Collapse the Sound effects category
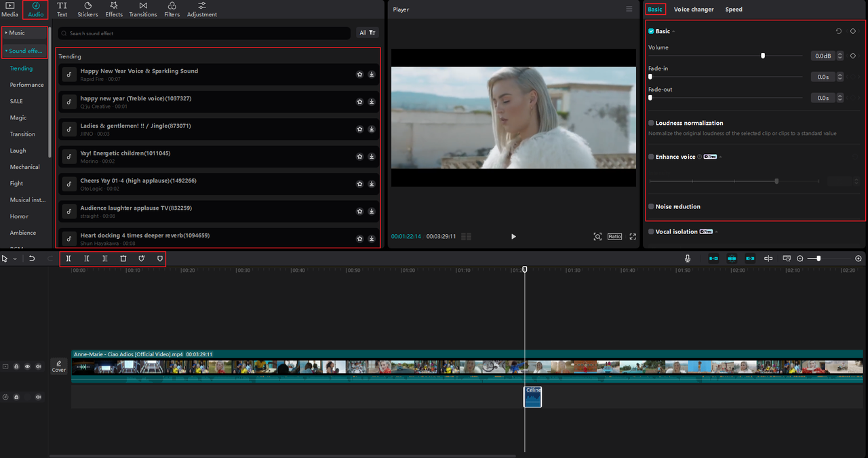868x458 pixels. (26, 51)
